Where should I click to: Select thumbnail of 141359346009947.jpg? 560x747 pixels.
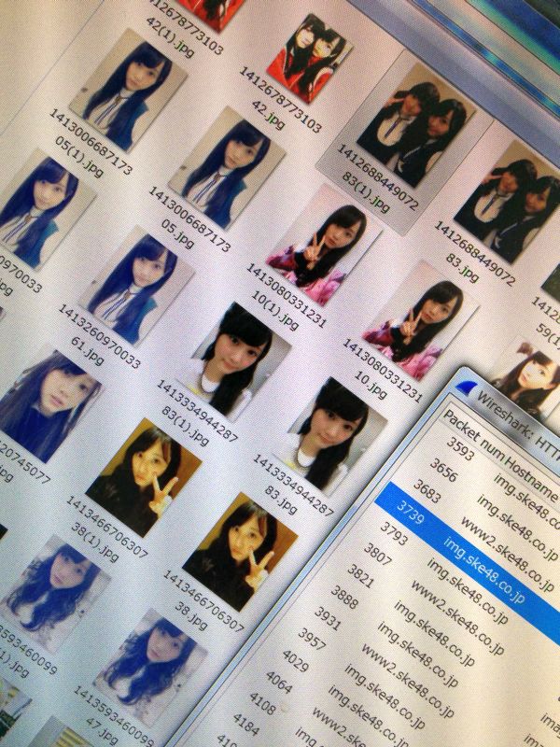coord(150,668)
